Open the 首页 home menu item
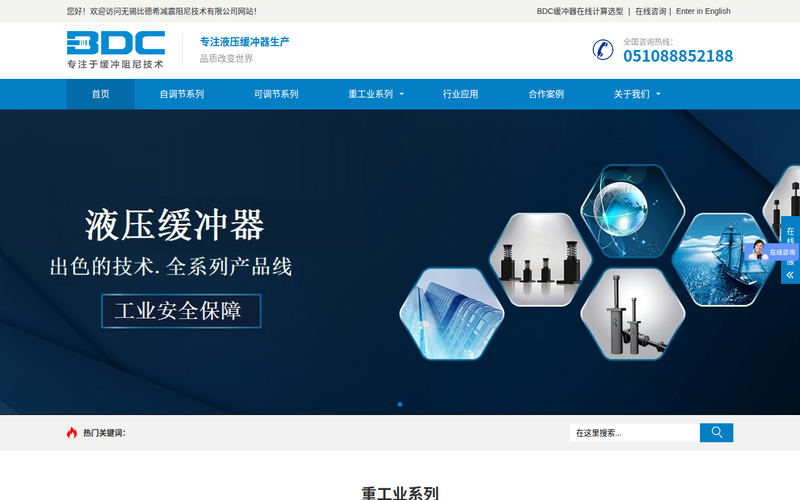Image resolution: width=800 pixels, height=500 pixels. pyautogui.click(x=101, y=94)
